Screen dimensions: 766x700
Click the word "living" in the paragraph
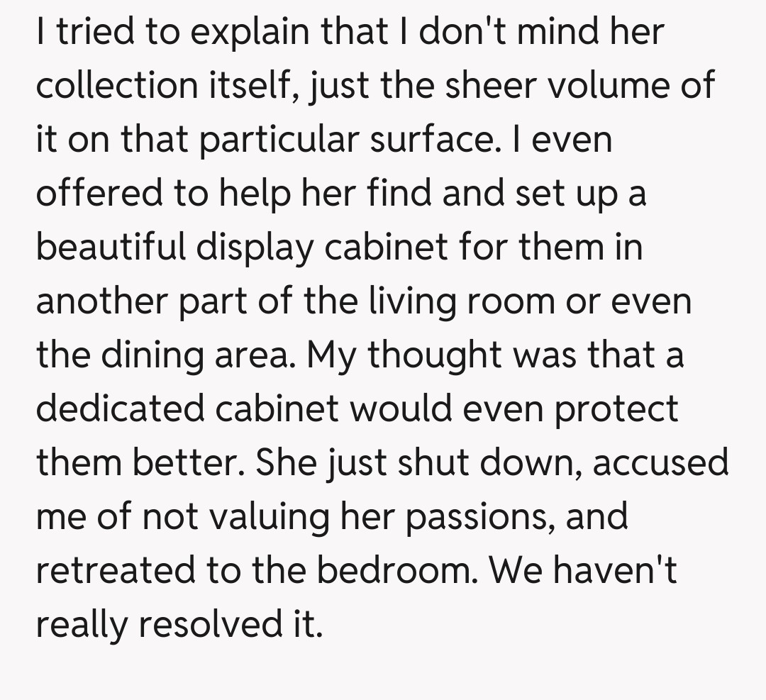click(x=404, y=301)
